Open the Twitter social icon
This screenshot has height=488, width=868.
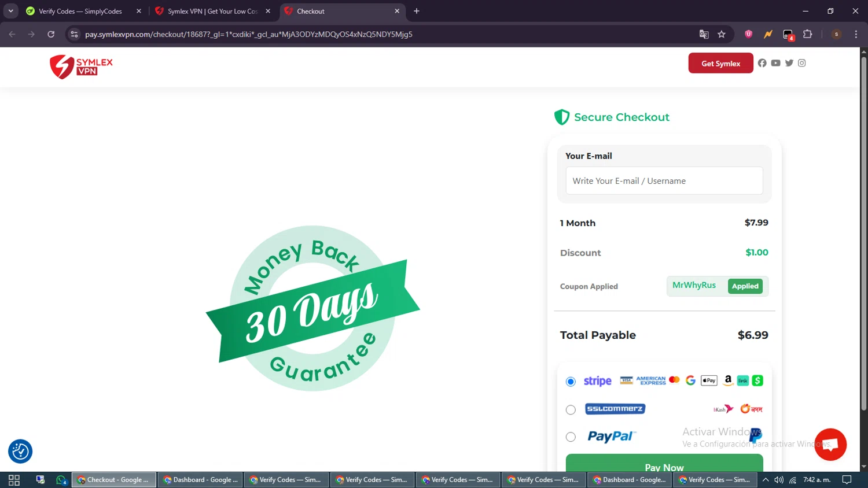pos(789,63)
